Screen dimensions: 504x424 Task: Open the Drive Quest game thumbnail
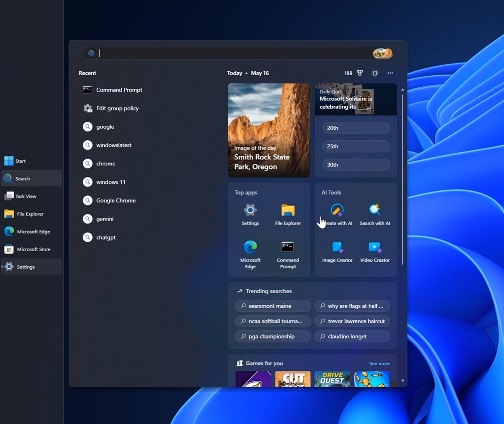point(332,379)
